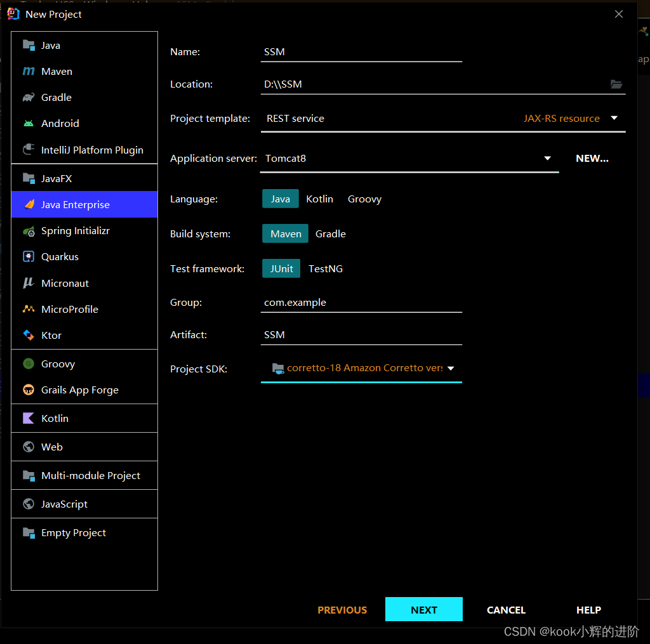
Task: Click the Group input field
Action: coord(361,303)
